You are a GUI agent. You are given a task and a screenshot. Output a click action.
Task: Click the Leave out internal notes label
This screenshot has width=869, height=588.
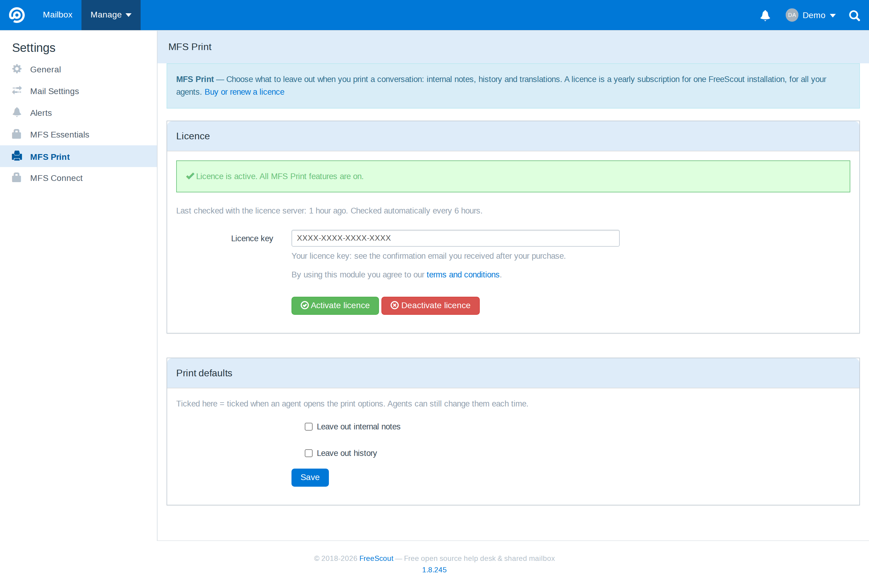(358, 427)
